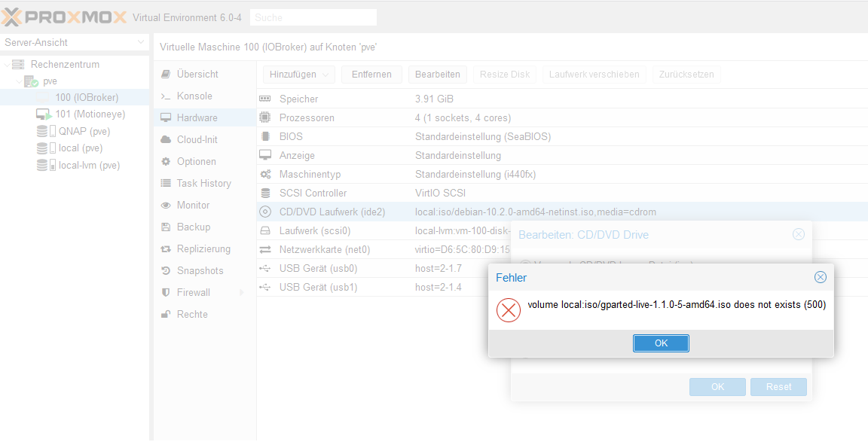Open the Rechte permissions tab
Screen dimensions: 868x448
point(205,314)
